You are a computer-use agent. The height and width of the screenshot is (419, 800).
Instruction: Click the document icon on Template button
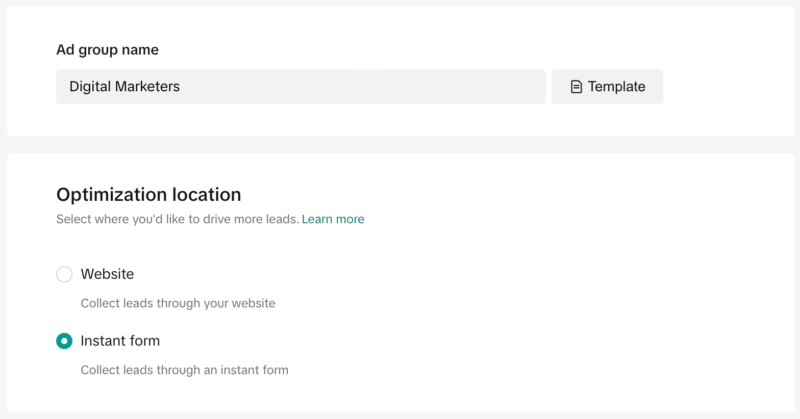point(576,87)
